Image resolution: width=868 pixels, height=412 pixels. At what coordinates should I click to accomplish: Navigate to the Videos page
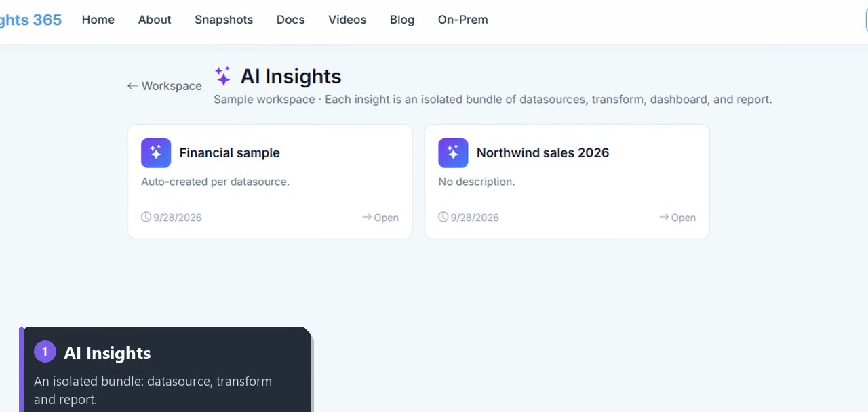tap(347, 20)
